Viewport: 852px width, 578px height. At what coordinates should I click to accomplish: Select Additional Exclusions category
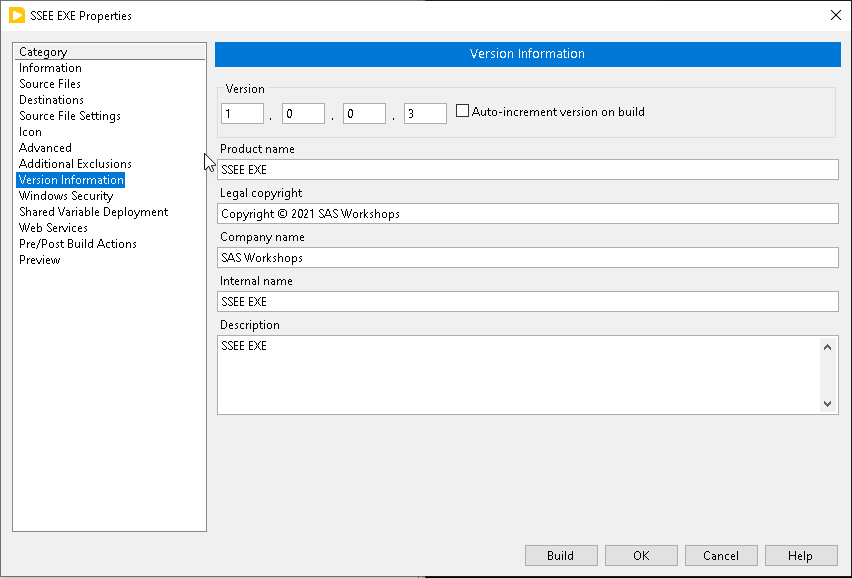(x=75, y=164)
